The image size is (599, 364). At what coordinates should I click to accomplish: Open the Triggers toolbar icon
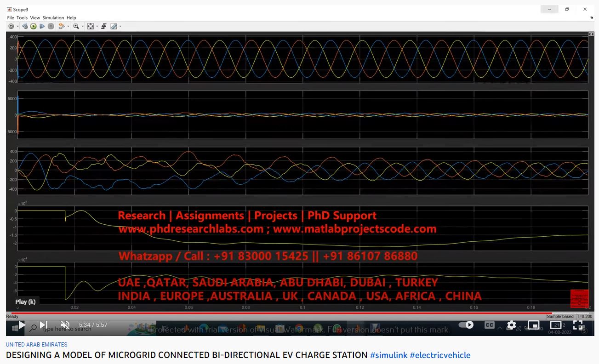coord(104,26)
